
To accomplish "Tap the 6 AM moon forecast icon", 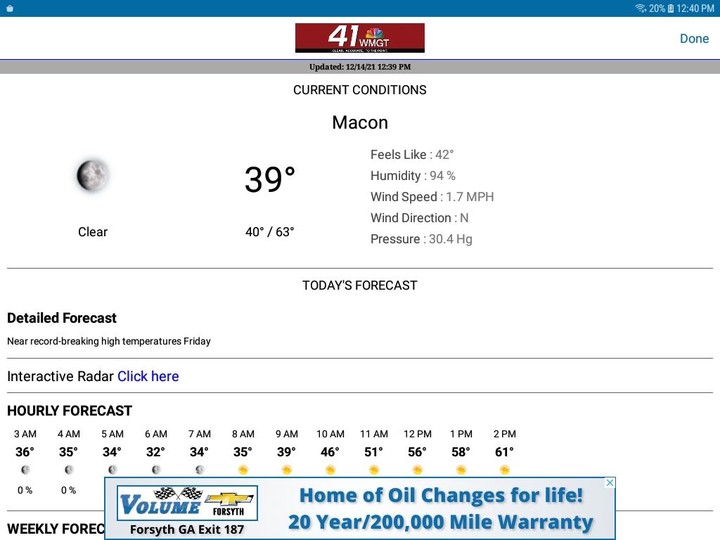I will (x=156, y=469).
